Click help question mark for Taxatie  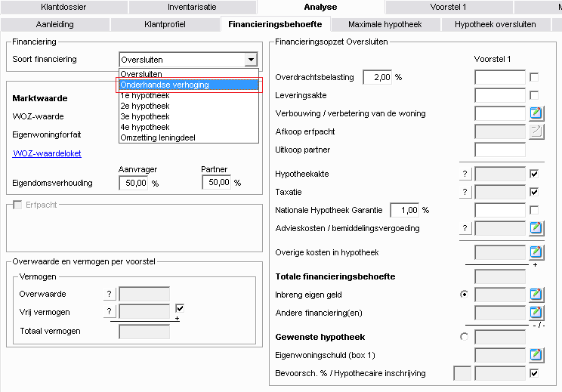[x=465, y=192]
